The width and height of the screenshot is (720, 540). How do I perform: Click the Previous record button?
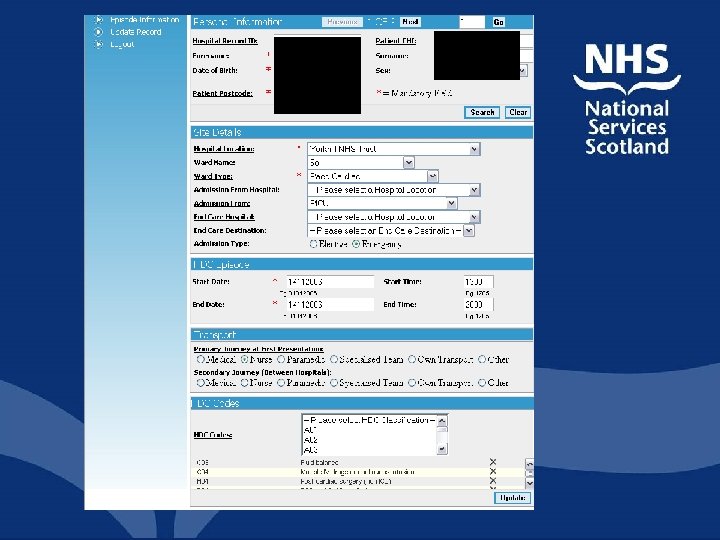[342, 22]
